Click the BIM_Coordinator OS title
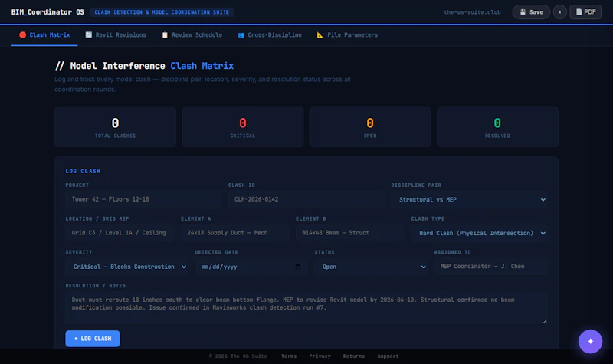Screen dimensions: 613x364 (x=48, y=12)
